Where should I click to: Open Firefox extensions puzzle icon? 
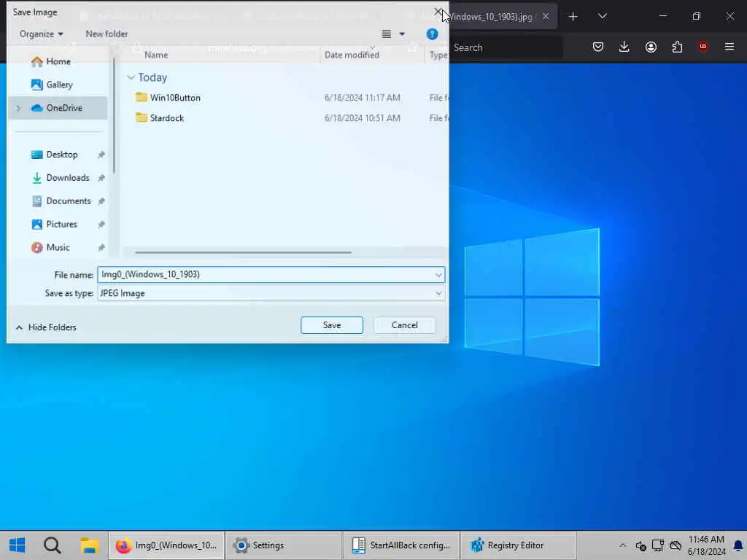pyautogui.click(x=677, y=47)
